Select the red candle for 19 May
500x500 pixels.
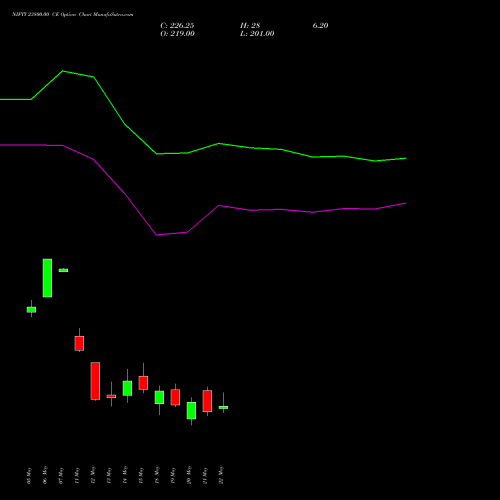[x=175, y=397]
